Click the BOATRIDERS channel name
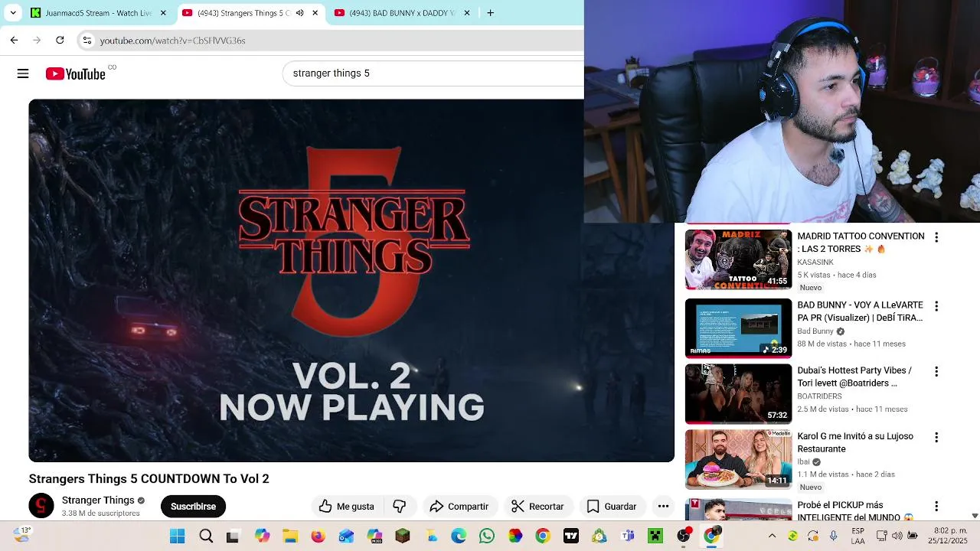980x551 pixels. (x=819, y=396)
